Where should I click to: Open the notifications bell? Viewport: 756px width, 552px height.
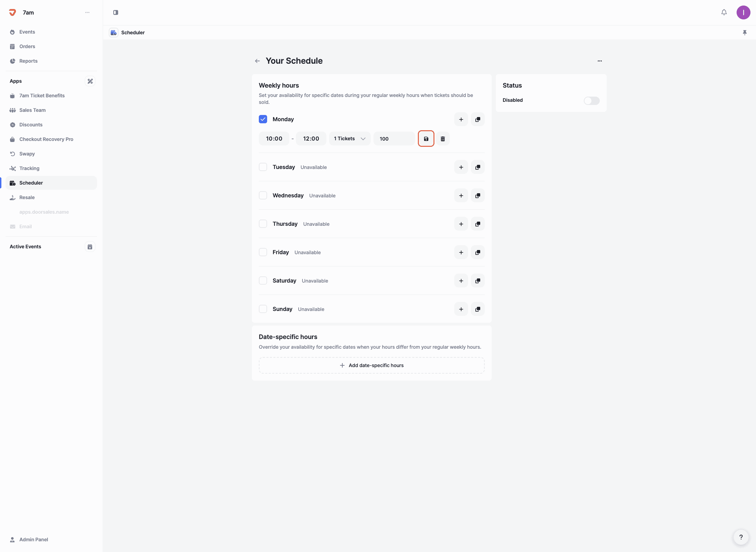point(724,12)
